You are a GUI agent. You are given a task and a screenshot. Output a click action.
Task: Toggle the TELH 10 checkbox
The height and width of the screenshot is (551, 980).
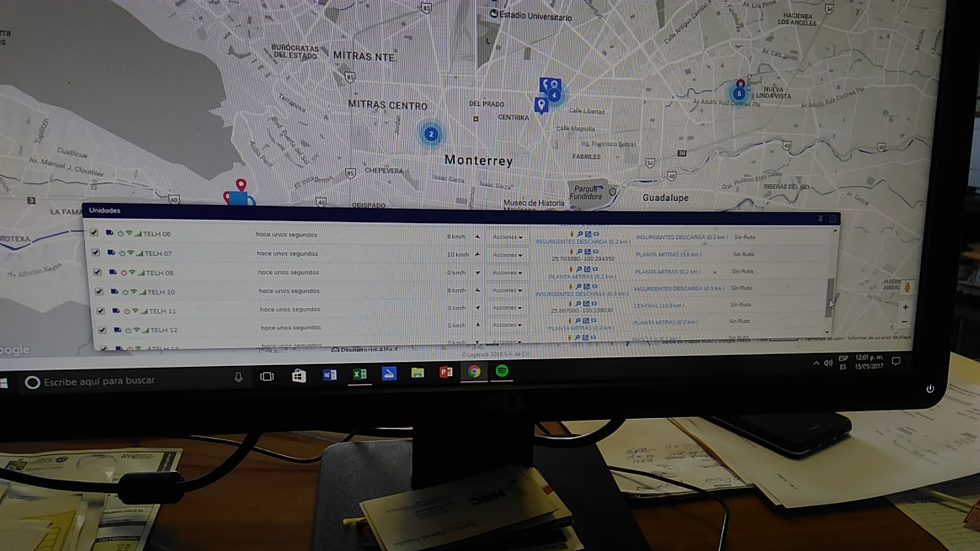click(x=99, y=291)
